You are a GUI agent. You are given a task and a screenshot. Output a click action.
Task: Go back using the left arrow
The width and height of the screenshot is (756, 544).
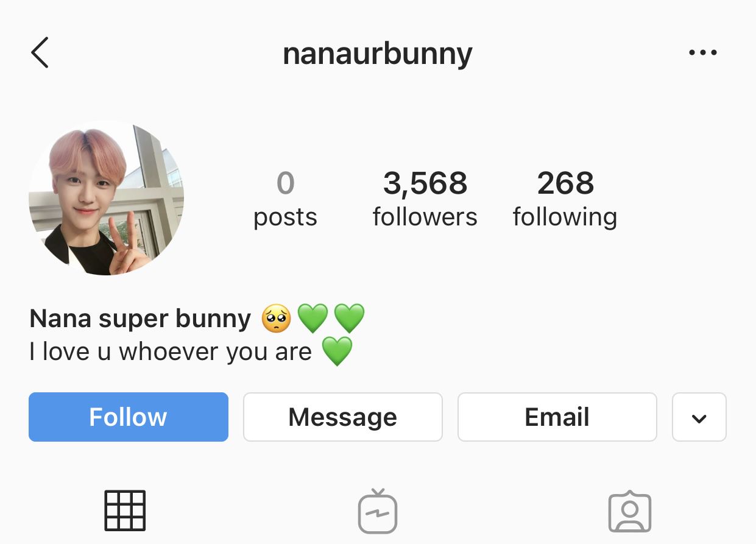(40, 52)
